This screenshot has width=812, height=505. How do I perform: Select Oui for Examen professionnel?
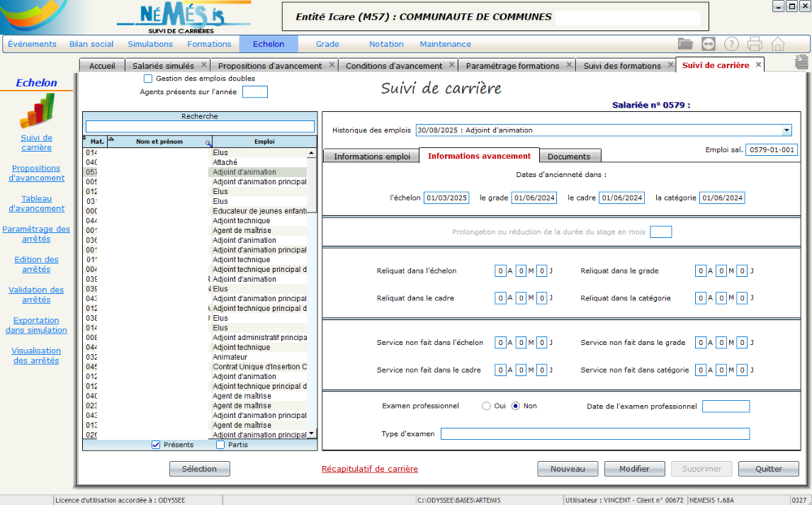coord(486,406)
